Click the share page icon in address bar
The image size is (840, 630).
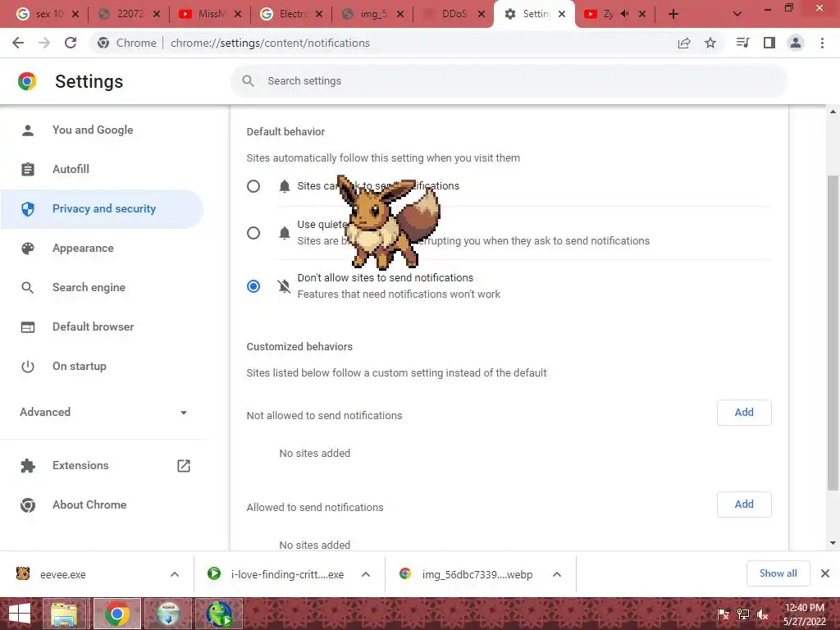point(684,43)
